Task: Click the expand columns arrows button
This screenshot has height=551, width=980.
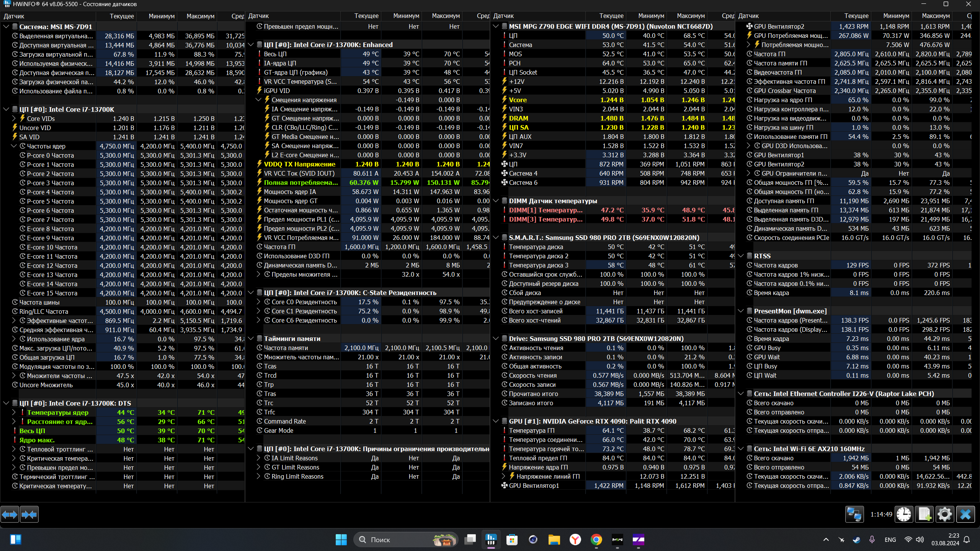Action: 10,515
